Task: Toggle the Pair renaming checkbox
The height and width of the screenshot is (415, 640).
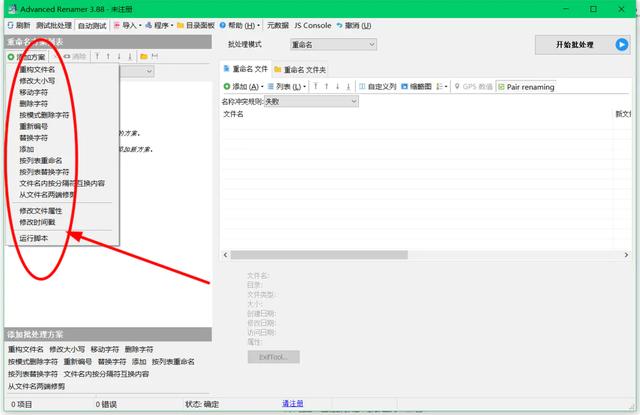Action: [x=502, y=87]
